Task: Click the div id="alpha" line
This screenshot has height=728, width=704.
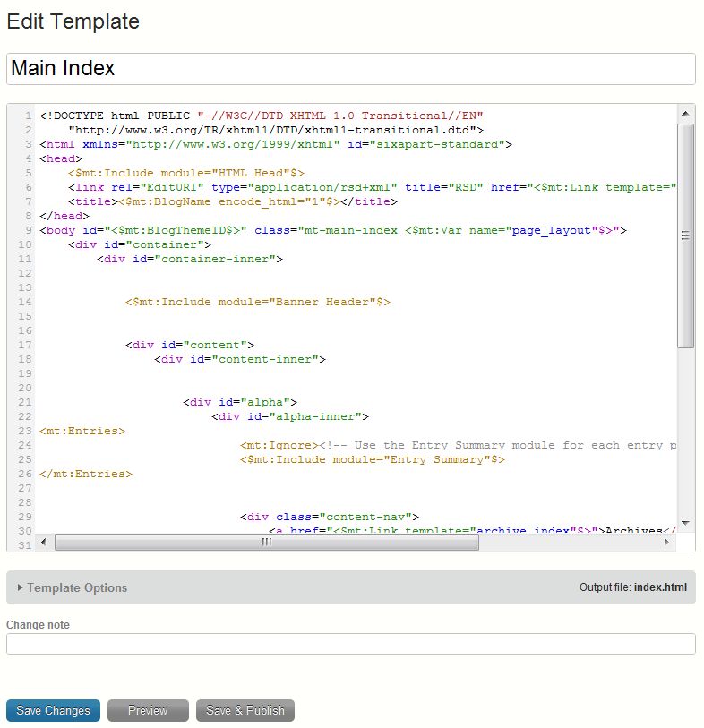Action: point(240,403)
